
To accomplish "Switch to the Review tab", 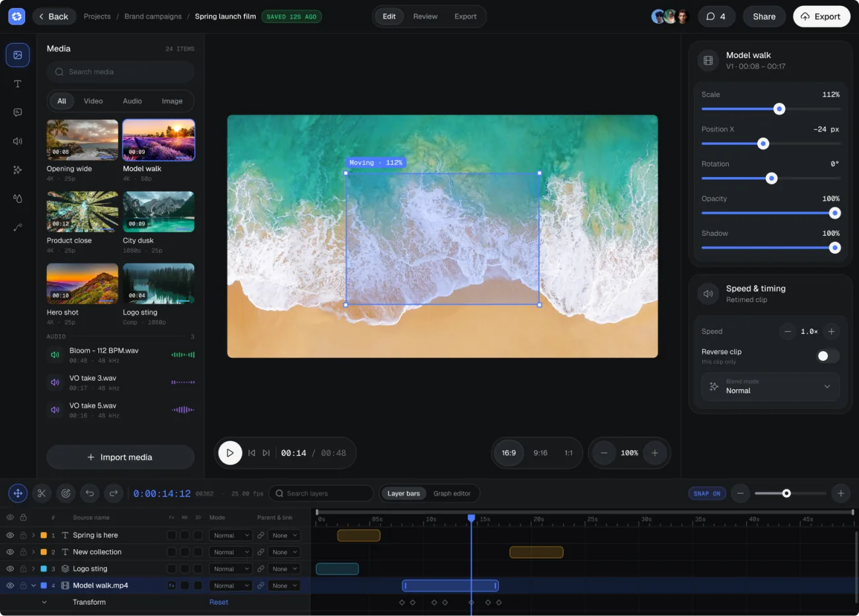I will 426,17.
